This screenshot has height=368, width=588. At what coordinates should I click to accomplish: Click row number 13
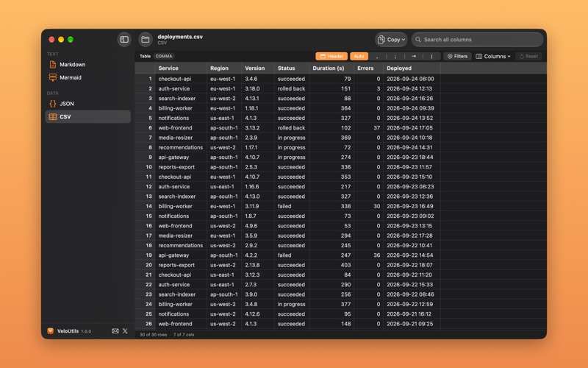145,197
